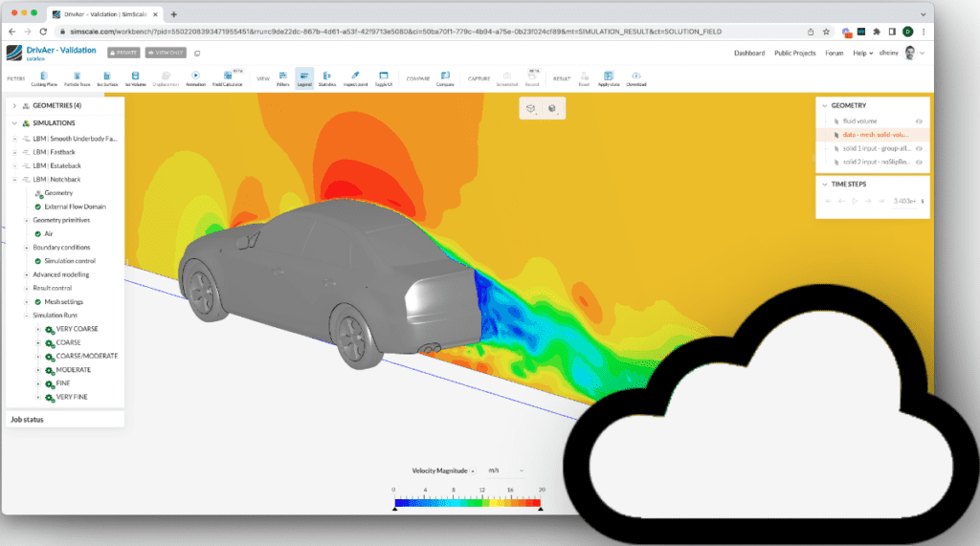Open the Statistics view
Image resolution: width=980 pixels, height=546 pixels.
pos(327,78)
